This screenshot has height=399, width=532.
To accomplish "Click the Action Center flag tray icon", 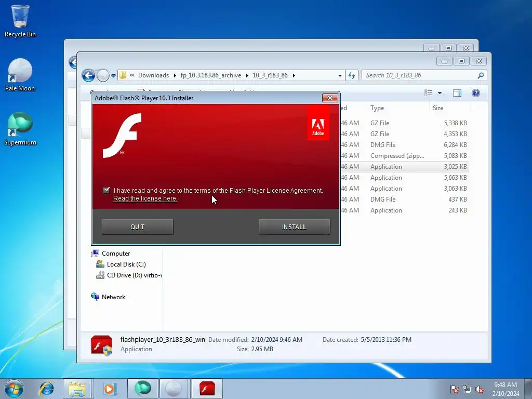I will point(455,389).
